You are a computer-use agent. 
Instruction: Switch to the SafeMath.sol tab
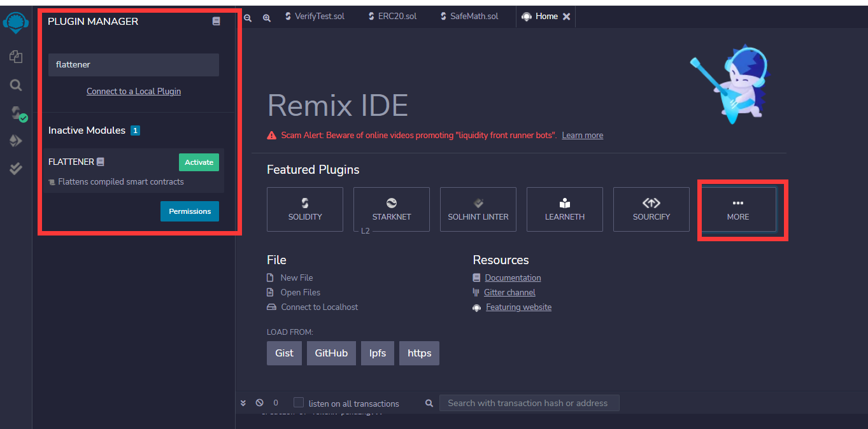click(470, 17)
